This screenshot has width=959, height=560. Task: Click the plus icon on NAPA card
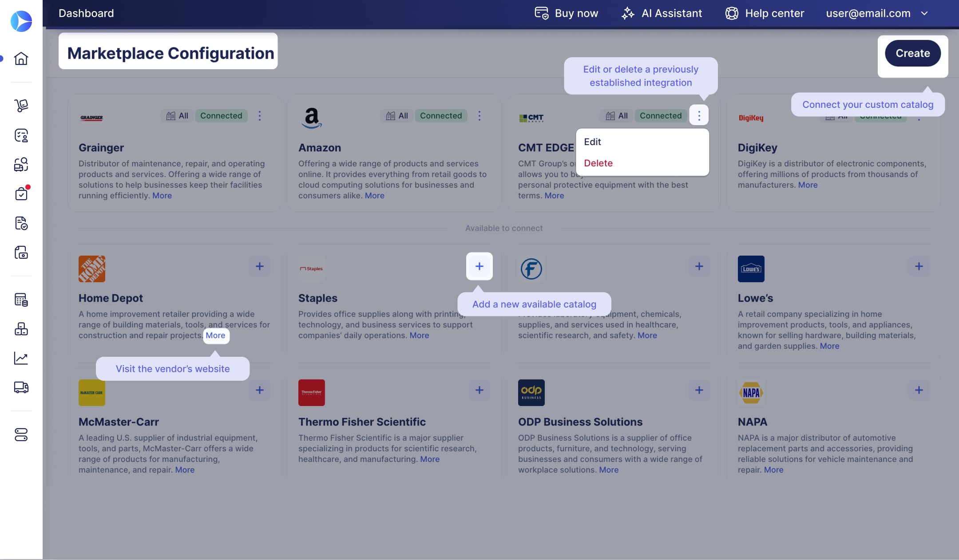coord(919,390)
